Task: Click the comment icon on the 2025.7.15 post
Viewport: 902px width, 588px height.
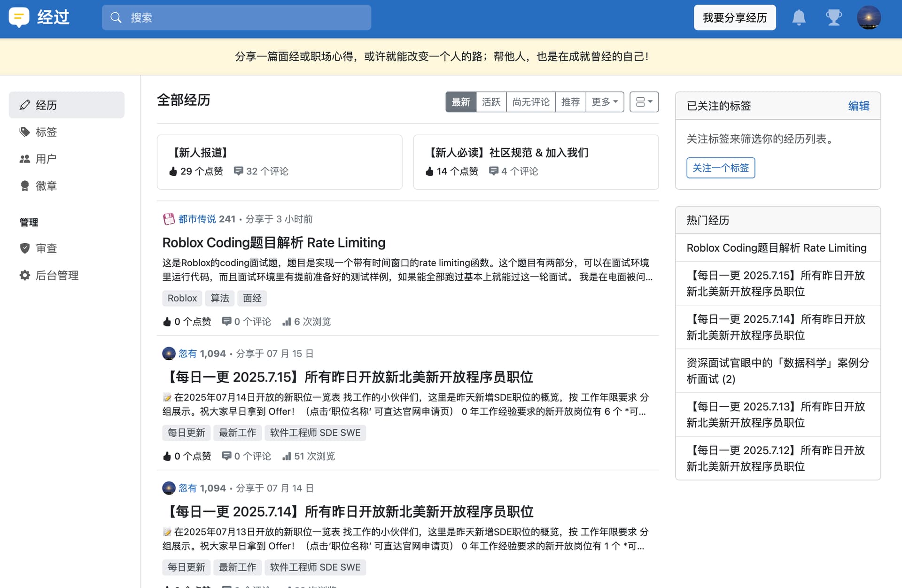Action: [x=226, y=456]
